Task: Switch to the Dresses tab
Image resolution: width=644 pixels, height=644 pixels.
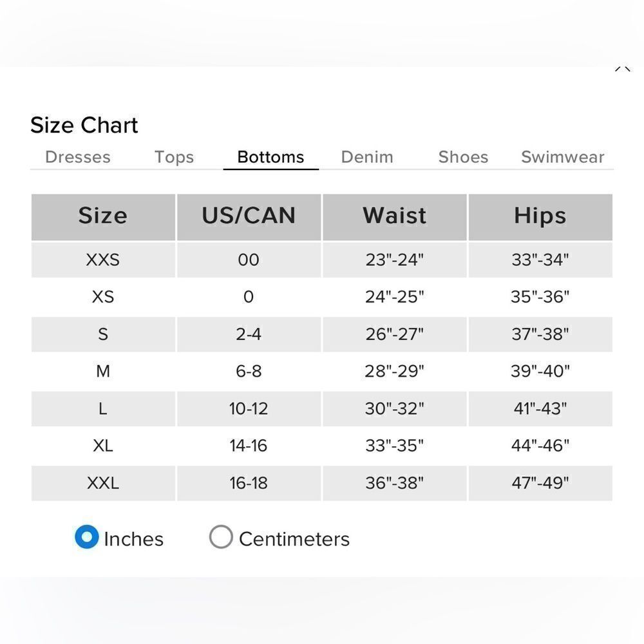Action: [x=78, y=157]
